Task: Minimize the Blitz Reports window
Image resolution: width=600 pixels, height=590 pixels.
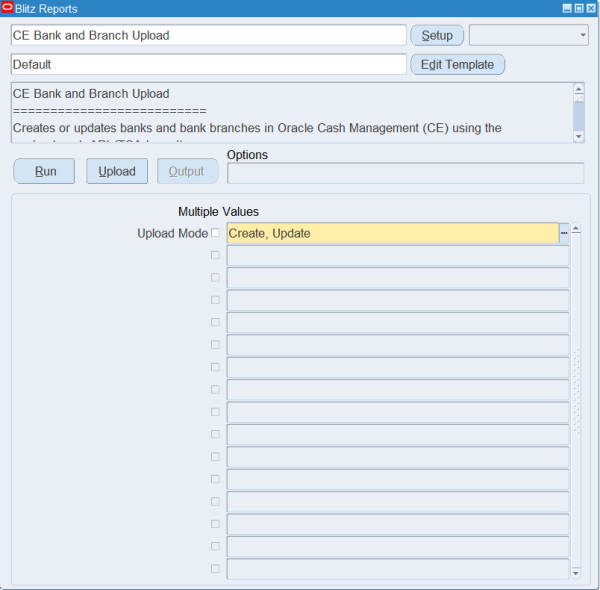Action: point(567,8)
